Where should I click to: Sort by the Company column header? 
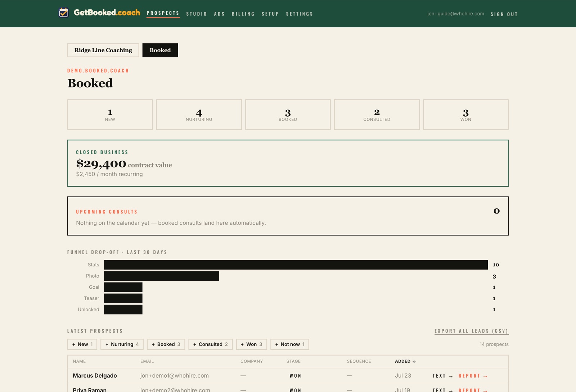[x=252, y=361]
